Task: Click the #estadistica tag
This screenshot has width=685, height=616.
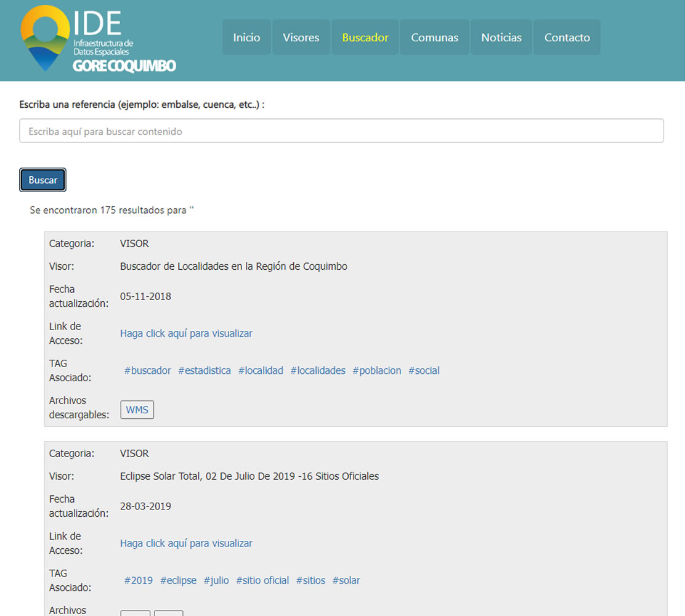Action: click(x=205, y=370)
